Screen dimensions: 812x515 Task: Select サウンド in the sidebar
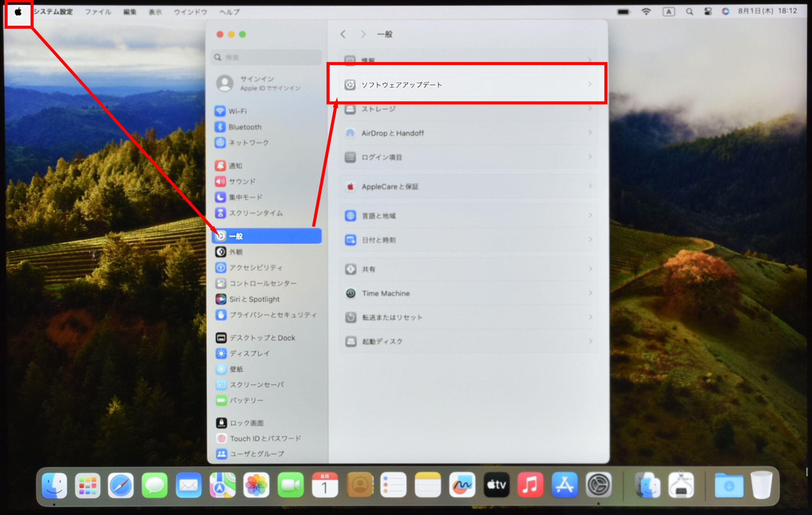(266, 181)
